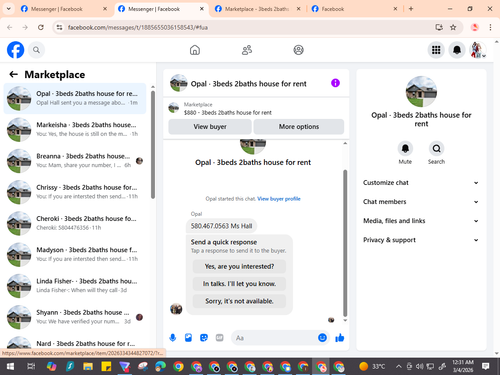Click the View buyer button
The image size is (500, 375).
pyautogui.click(x=210, y=127)
